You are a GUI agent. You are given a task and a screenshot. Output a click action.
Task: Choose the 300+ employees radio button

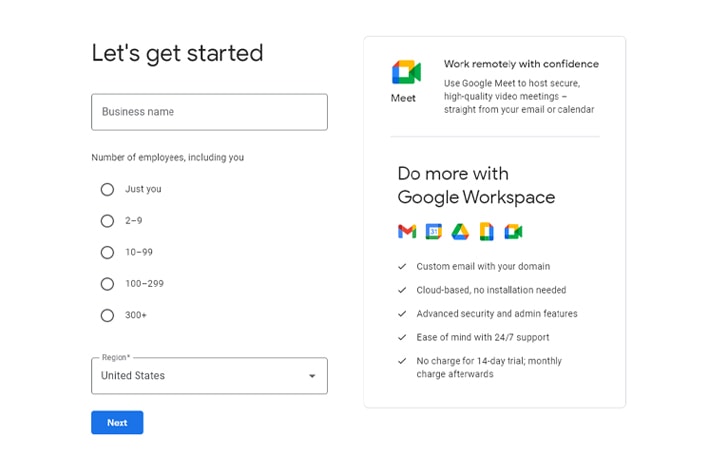(x=107, y=315)
